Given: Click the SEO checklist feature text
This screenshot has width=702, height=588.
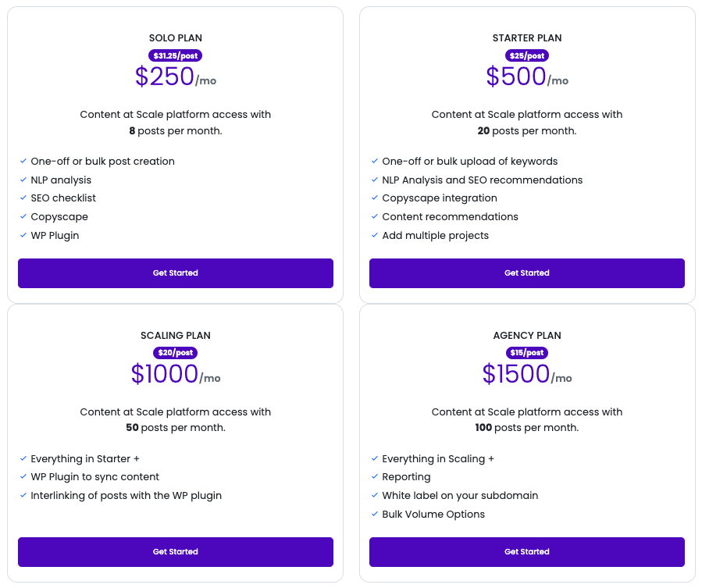Looking at the screenshot, I should 63,198.
